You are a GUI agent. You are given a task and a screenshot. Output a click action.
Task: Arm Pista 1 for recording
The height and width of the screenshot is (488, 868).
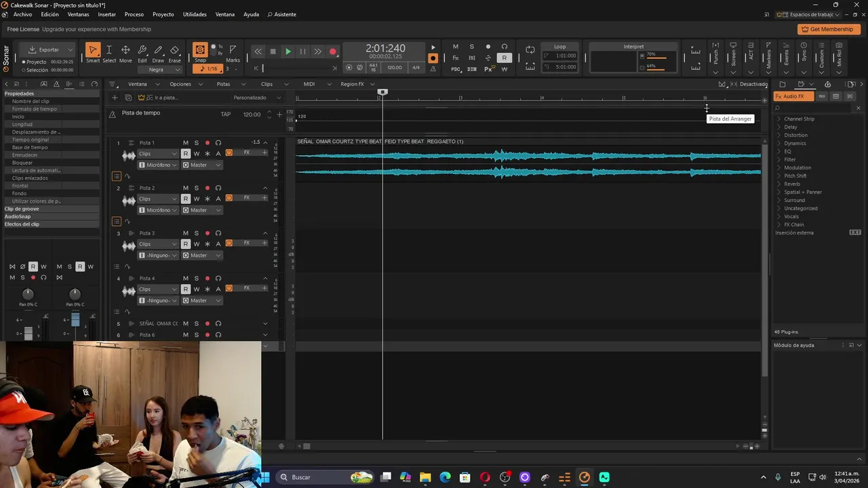[208, 143]
